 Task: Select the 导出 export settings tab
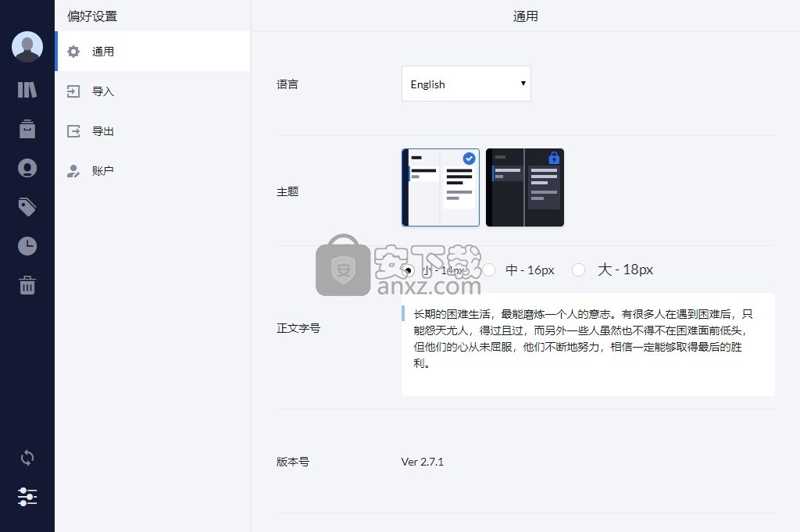click(x=153, y=131)
